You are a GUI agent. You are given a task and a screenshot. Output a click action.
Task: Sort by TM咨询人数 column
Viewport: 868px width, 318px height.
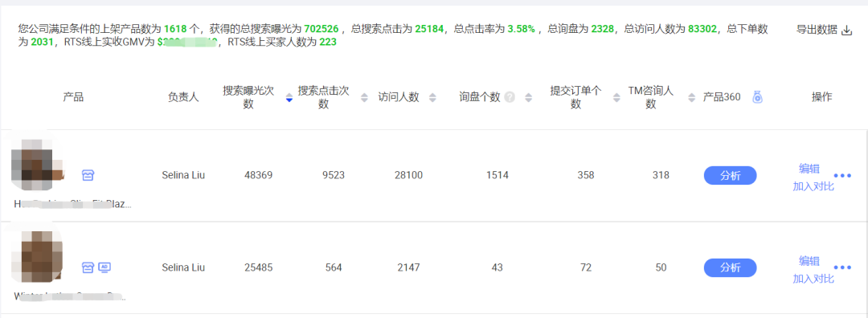pyautogui.click(x=691, y=98)
